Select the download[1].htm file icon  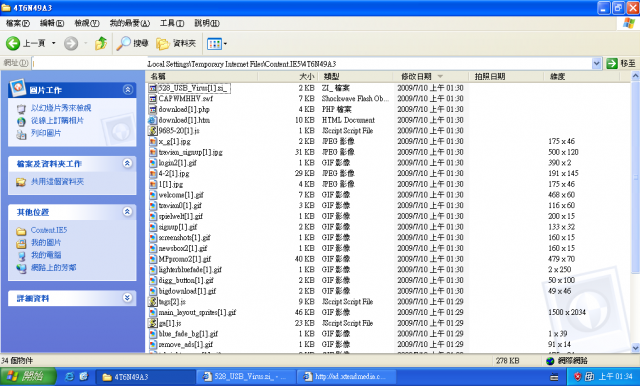(153, 120)
